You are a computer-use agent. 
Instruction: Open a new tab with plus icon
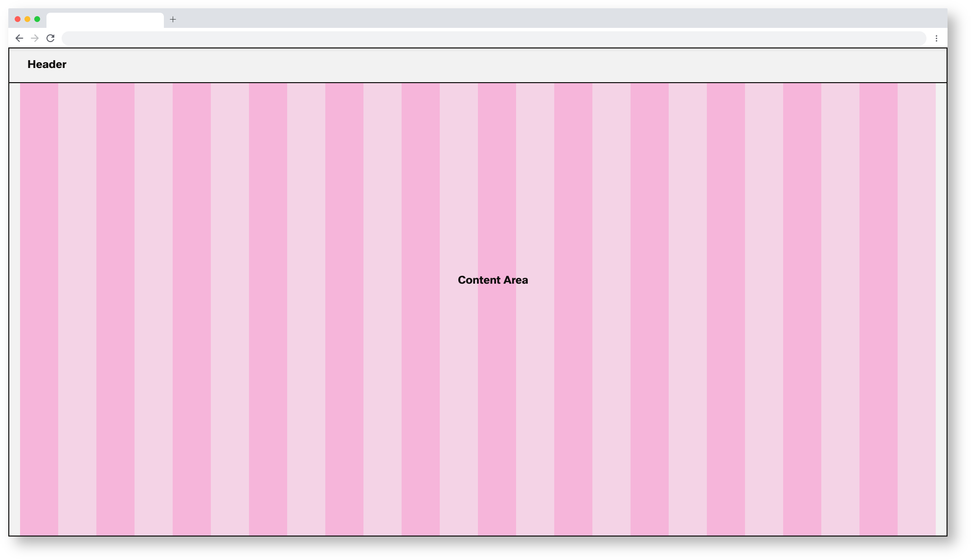[x=173, y=20]
